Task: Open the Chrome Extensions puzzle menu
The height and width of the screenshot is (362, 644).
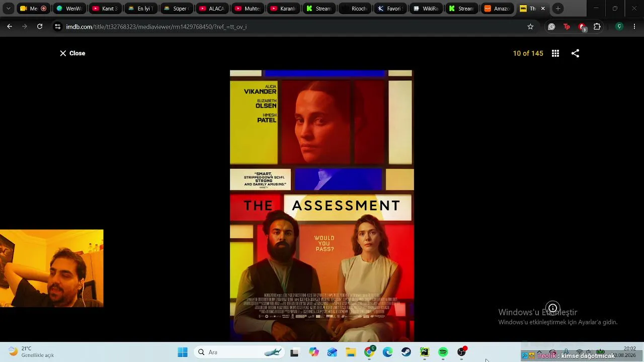Action: pyautogui.click(x=597, y=27)
